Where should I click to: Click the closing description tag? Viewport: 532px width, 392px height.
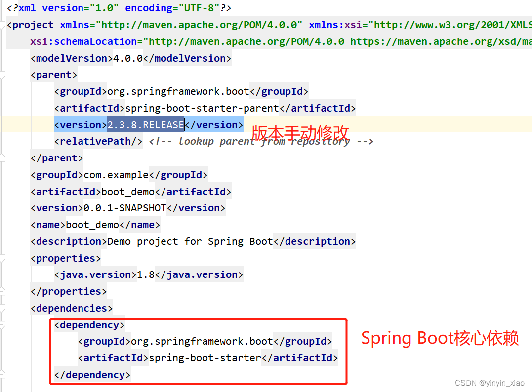(315, 241)
